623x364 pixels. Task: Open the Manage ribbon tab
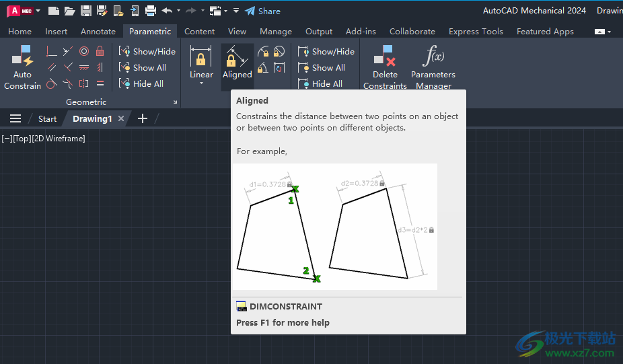point(276,32)
